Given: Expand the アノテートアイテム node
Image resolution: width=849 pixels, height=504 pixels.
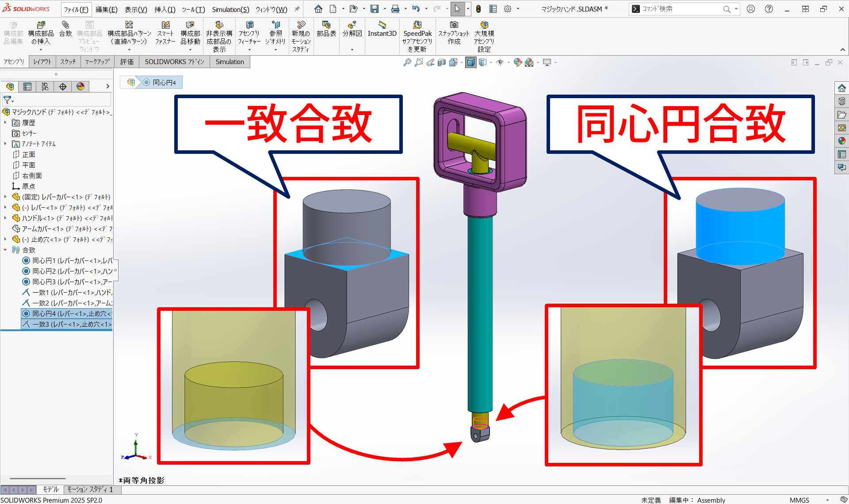Looking at the screenshot, I should pyautogui.click(x=5, y=144).
